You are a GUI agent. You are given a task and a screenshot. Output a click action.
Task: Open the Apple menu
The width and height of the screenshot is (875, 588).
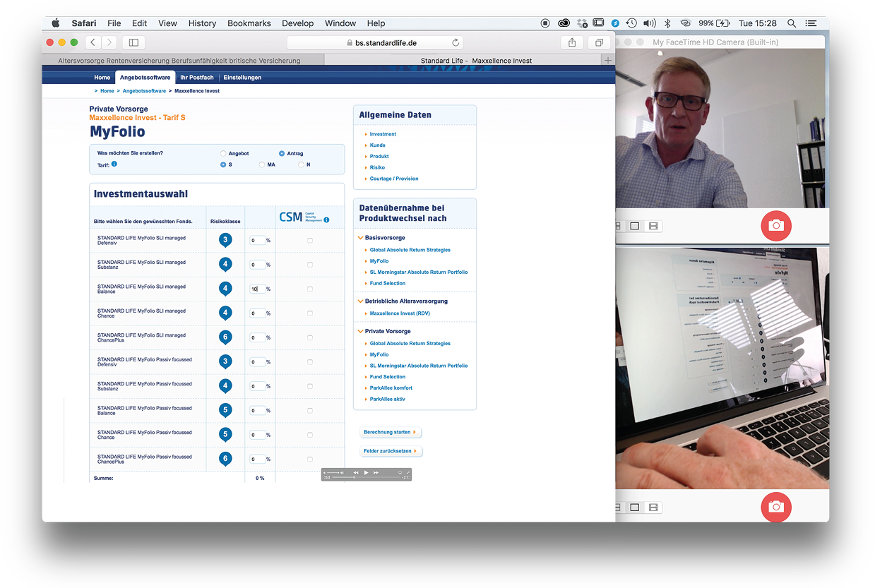coord(56,23)
